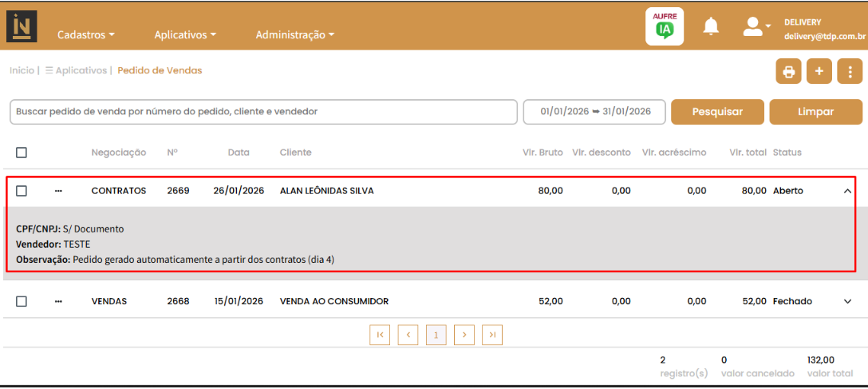Click the IN logo in header

click(22, 26)
